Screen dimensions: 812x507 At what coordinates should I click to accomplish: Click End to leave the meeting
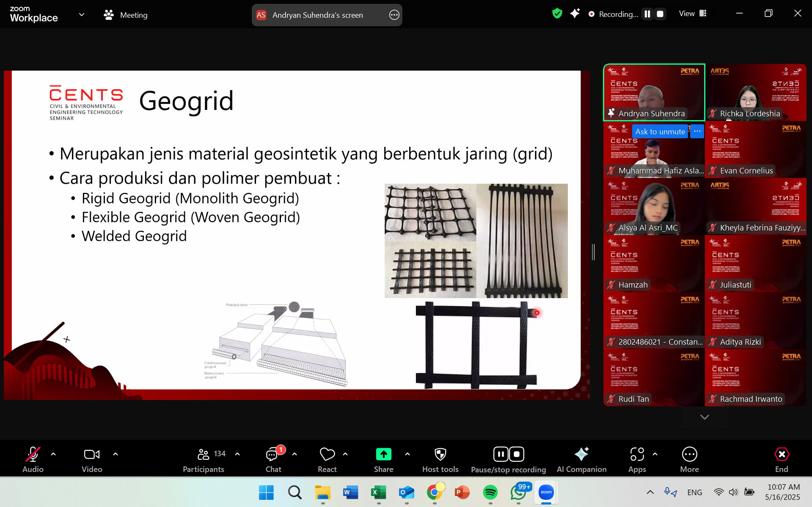pos(781,459)
